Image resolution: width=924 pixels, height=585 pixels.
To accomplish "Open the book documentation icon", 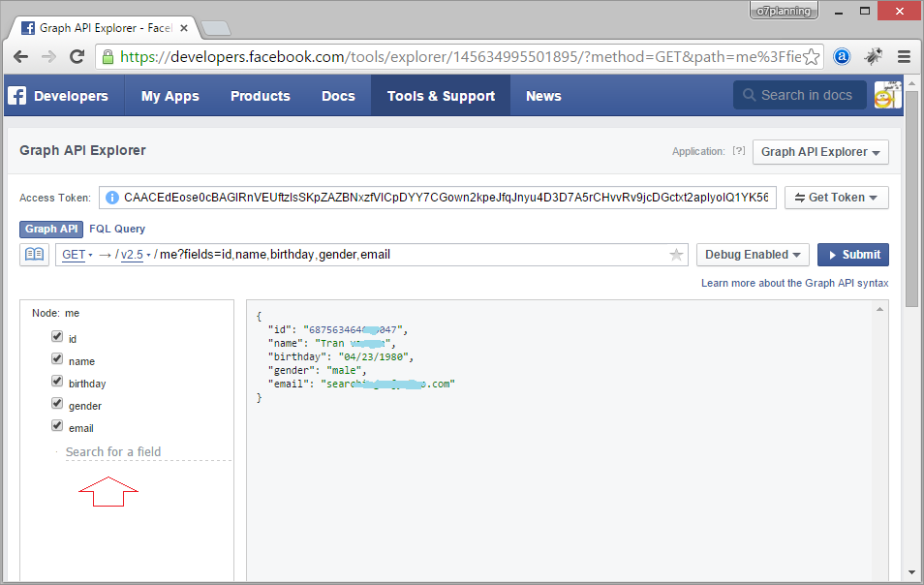I will coord(34,255).
